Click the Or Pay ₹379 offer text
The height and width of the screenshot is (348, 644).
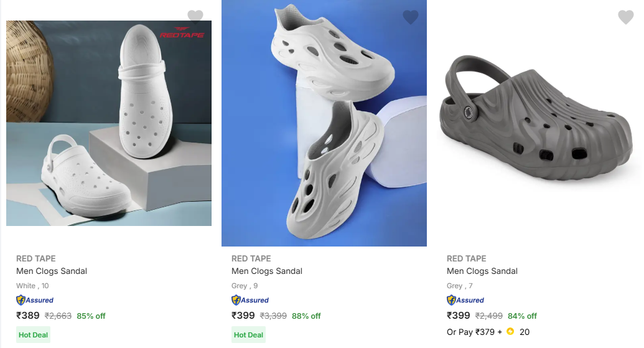[474, 332]
